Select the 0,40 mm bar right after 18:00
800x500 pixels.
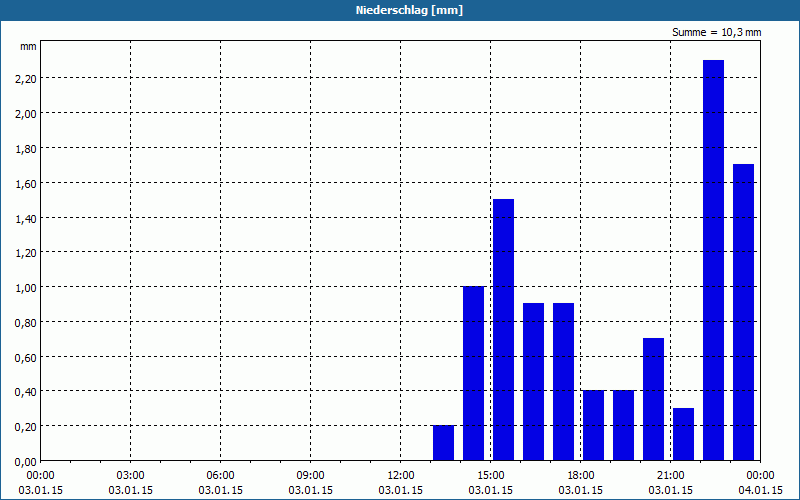(593, 426)
